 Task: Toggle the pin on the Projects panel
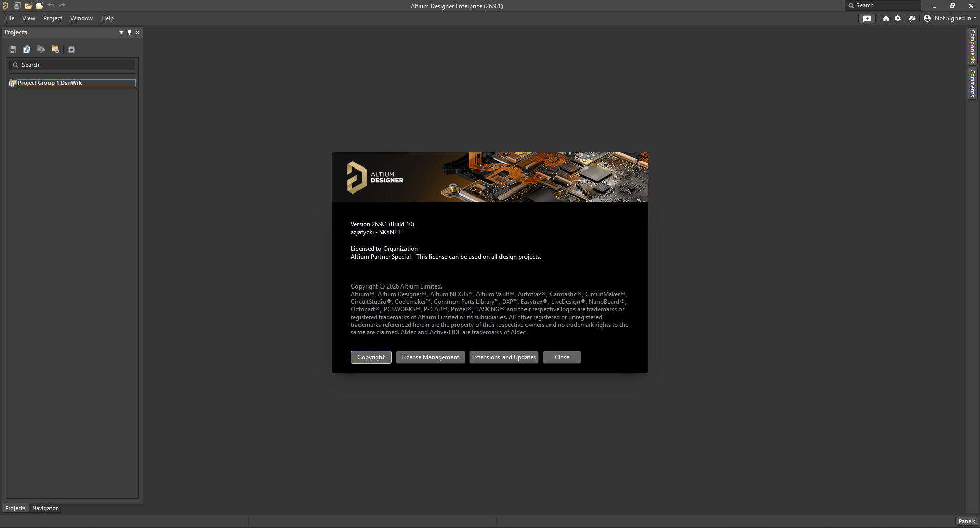pyautogui.click(x=129, y=32)
